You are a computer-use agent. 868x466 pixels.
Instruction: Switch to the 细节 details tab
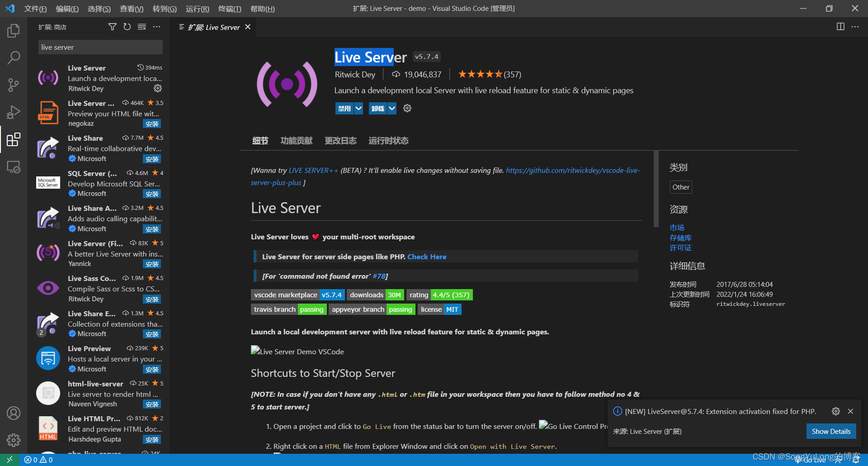pyautogui.click(x=260, y=141)
